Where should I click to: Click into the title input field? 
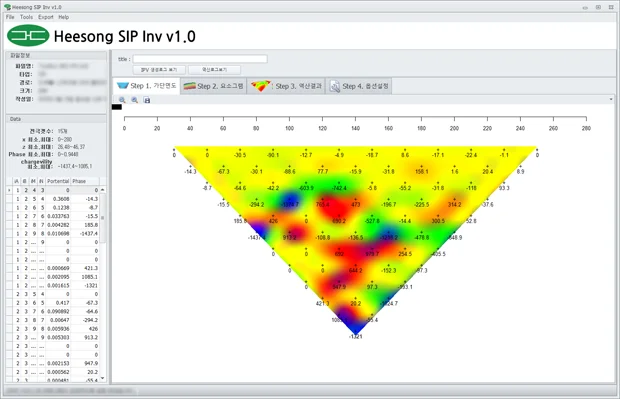pyautogui.click(x=200, y=59)
